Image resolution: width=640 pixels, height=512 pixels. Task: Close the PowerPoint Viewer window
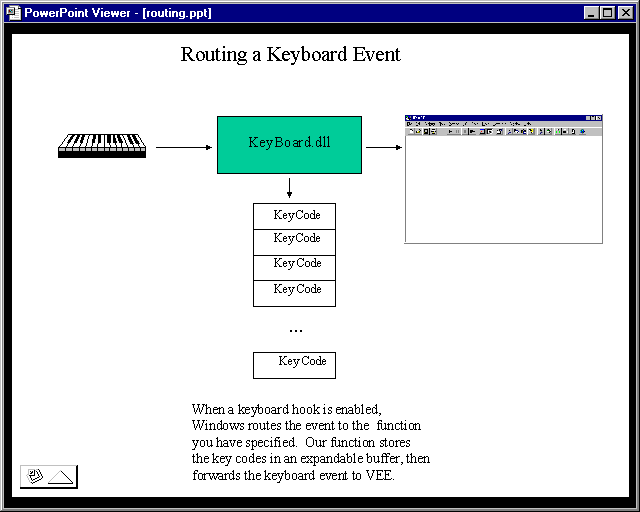[625, 13]
